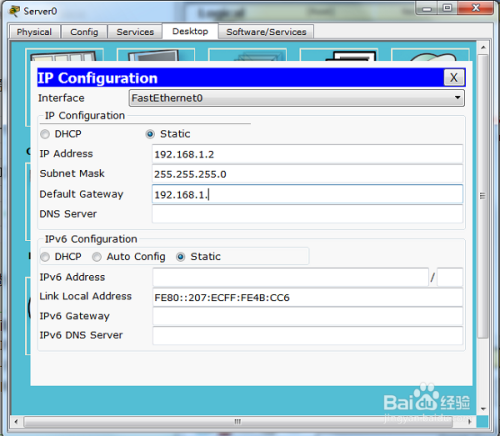The image size is (500, 436).
Task: Select the IPv4 DHCP radio button
Action: [45, 134]
